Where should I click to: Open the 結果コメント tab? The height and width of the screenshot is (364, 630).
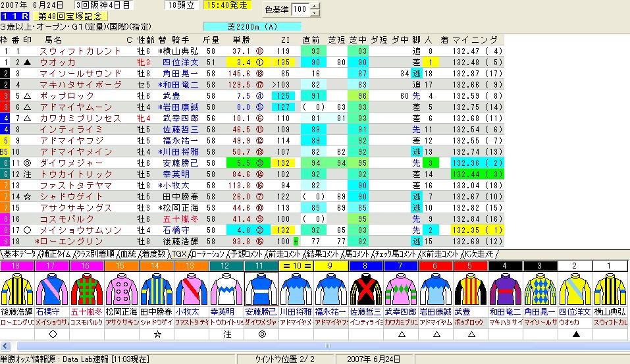click(322, 254)
